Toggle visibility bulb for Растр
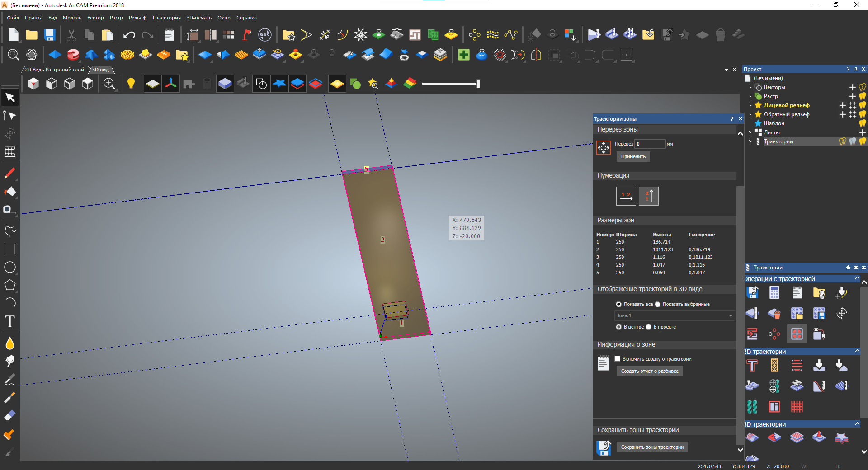868x470 pixels. pos(863,96)
